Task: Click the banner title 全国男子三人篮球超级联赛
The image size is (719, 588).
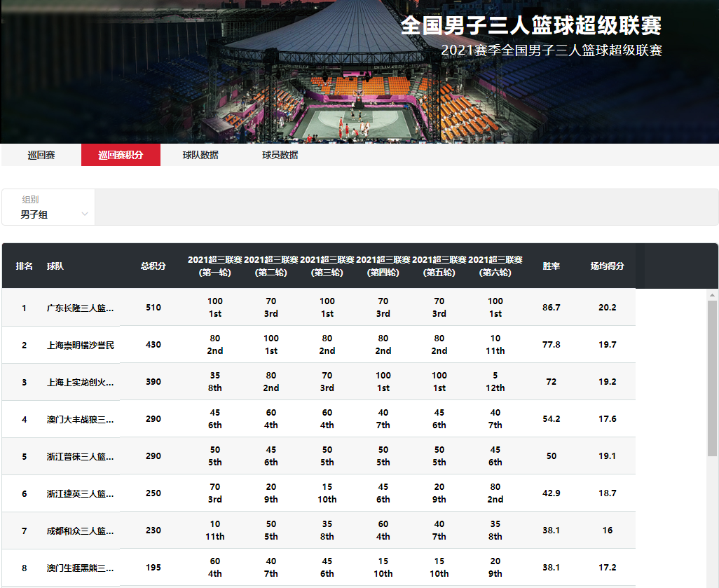Action: tap(531, 25)
